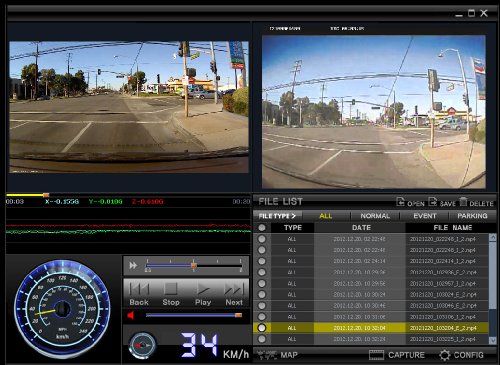
Task: Select file name 20121220_022414_I_2.mp4
Action: coord(443,261)
